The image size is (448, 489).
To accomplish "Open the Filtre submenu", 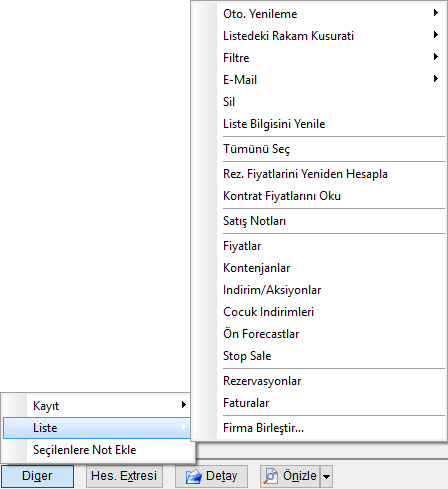I will (319, 58).
